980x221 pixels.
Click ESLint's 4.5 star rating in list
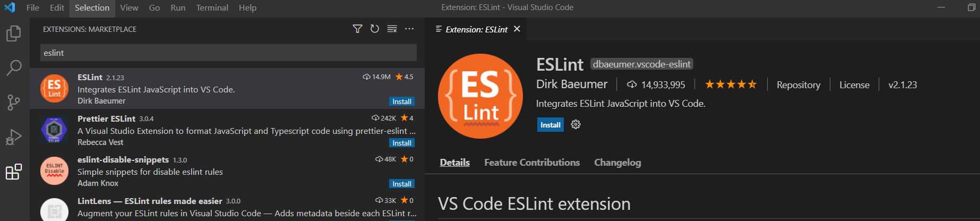404,77
